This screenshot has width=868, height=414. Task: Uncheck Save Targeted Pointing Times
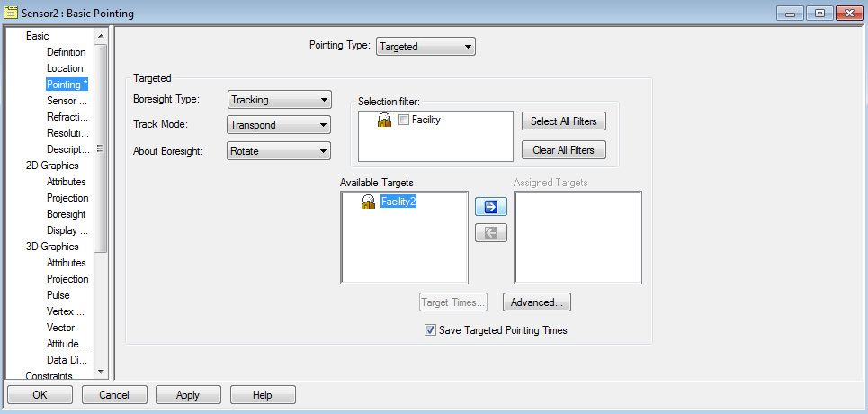click(x=430, y=330)
